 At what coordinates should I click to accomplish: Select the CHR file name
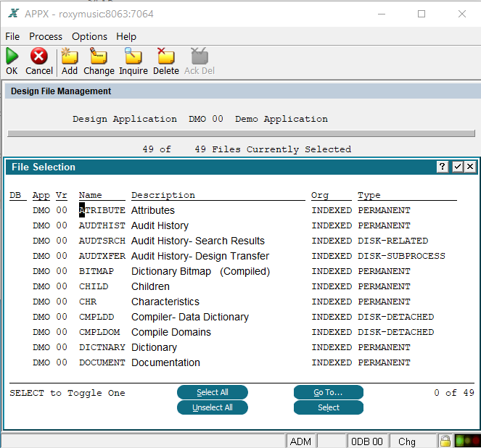coord(88,302)
